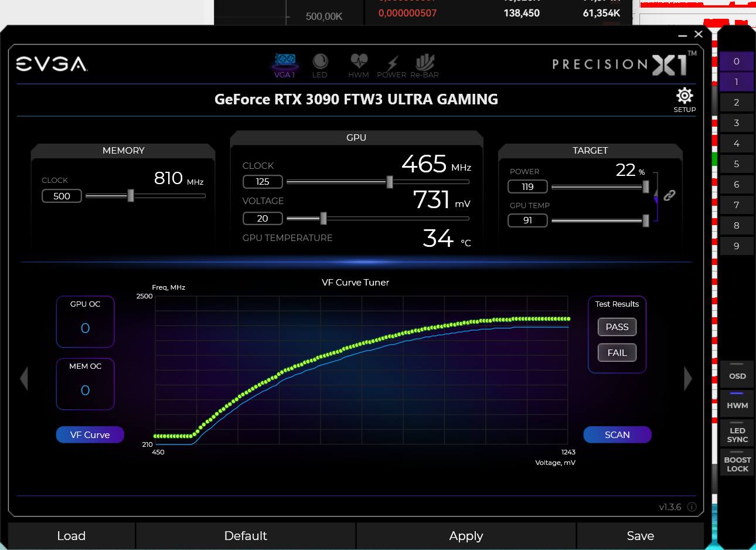
Task: Click the MEM OC score box
Action: [85, 384]
